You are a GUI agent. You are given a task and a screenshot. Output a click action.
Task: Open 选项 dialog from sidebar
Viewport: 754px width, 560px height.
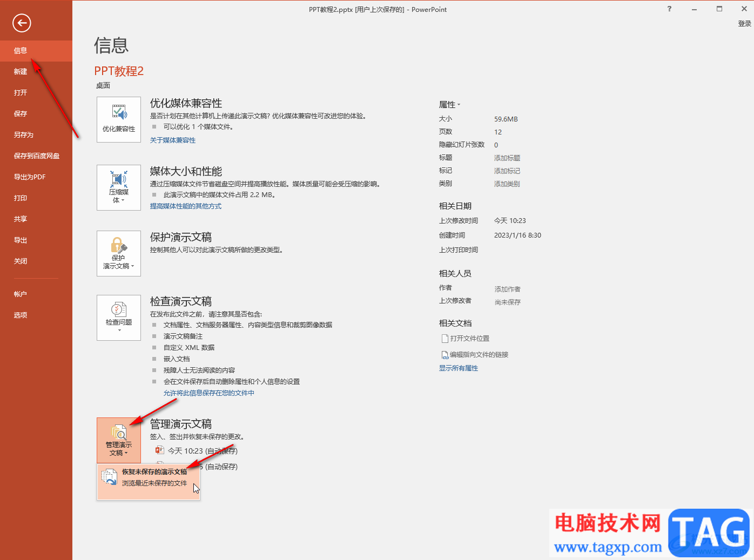[x=36, y=315]
